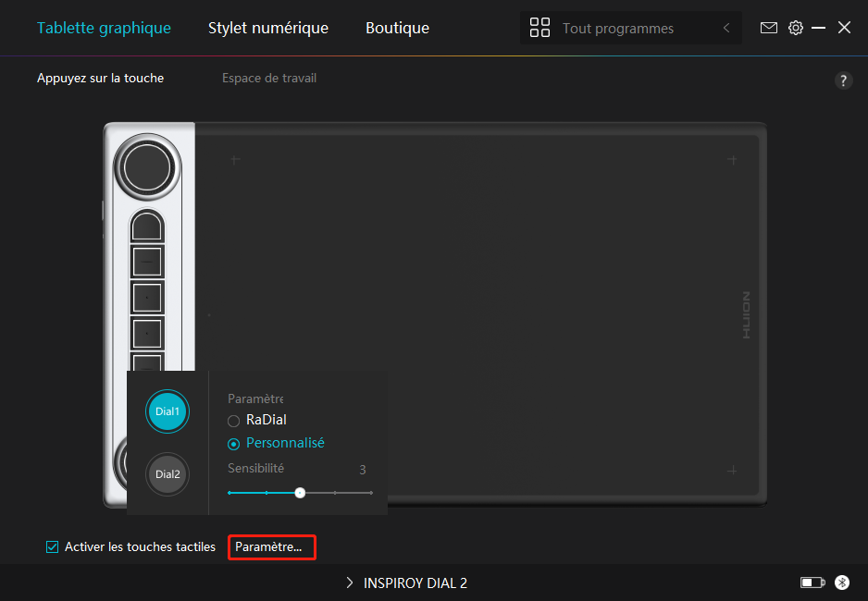This screenshot has height=601, width=868.
Task: Click the Bluetooth status icon
Action: (842, 583)
